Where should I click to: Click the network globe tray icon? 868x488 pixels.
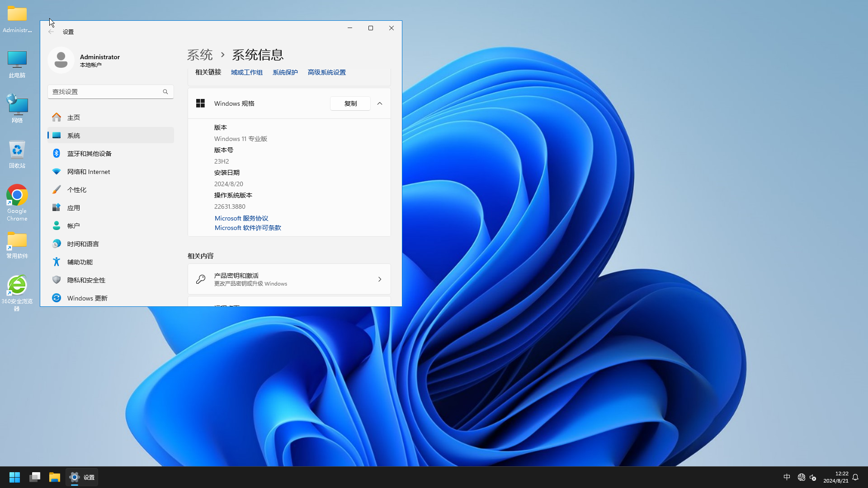click(x=802, y=477)
